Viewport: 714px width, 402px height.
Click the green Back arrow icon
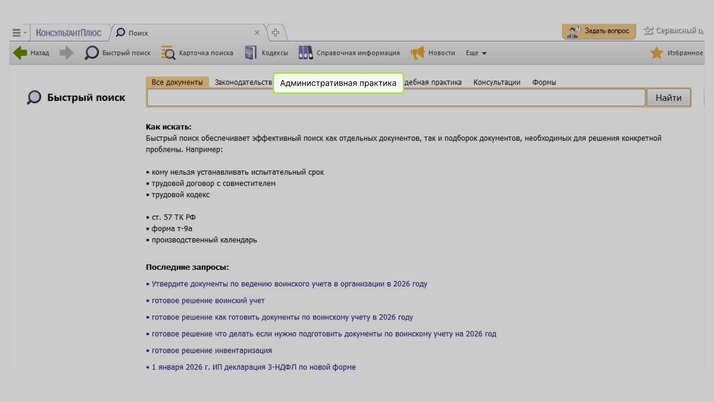pos(20,53)
